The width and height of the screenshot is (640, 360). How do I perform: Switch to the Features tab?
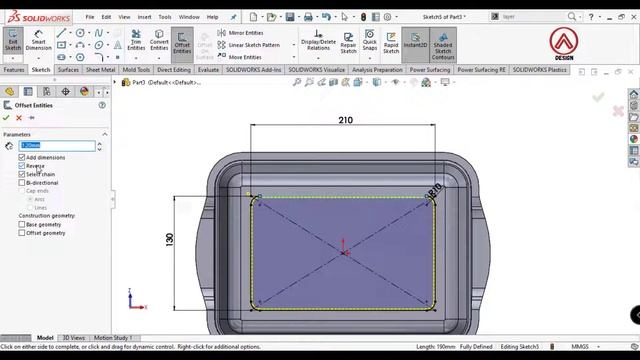click(x=14, y=70)
